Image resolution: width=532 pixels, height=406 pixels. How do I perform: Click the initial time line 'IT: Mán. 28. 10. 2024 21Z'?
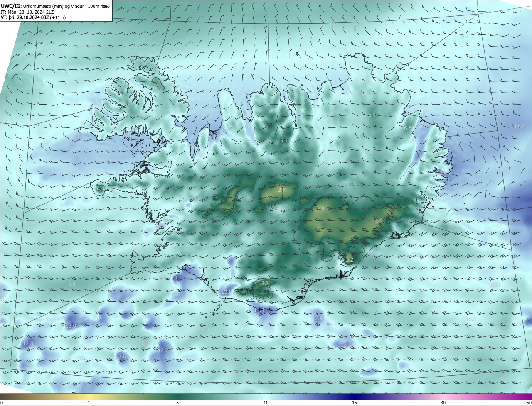[27, 12]
